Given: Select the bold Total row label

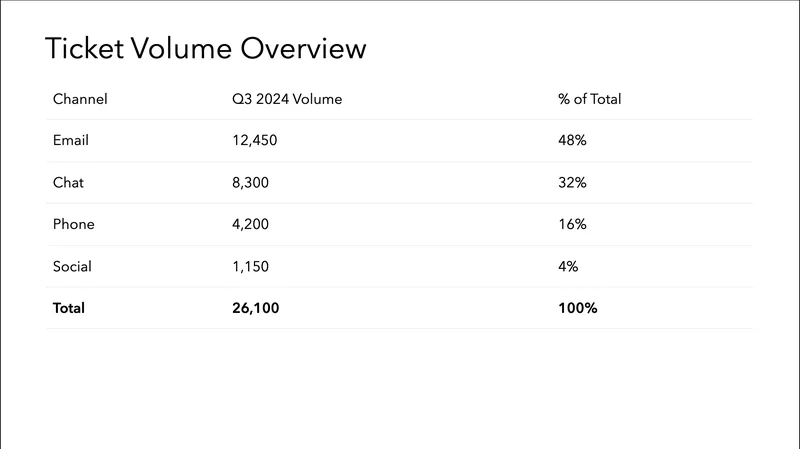Looking at the screenshot, I should click(x=69, y=308).
